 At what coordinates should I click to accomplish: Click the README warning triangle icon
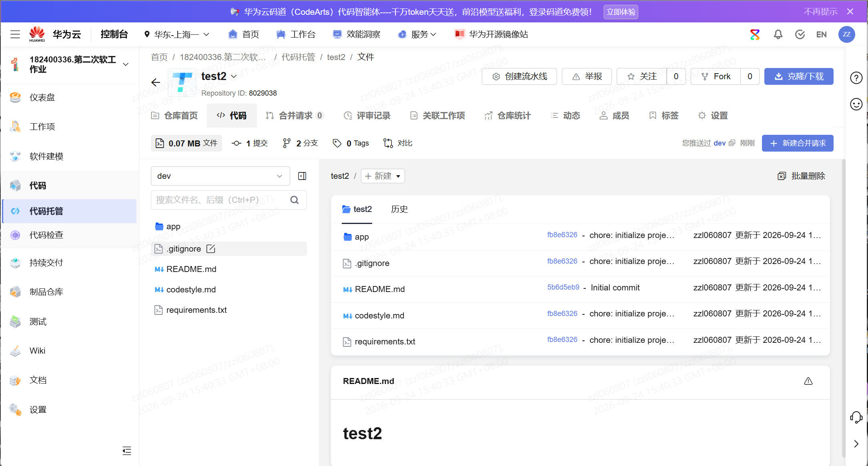[808, 381]
